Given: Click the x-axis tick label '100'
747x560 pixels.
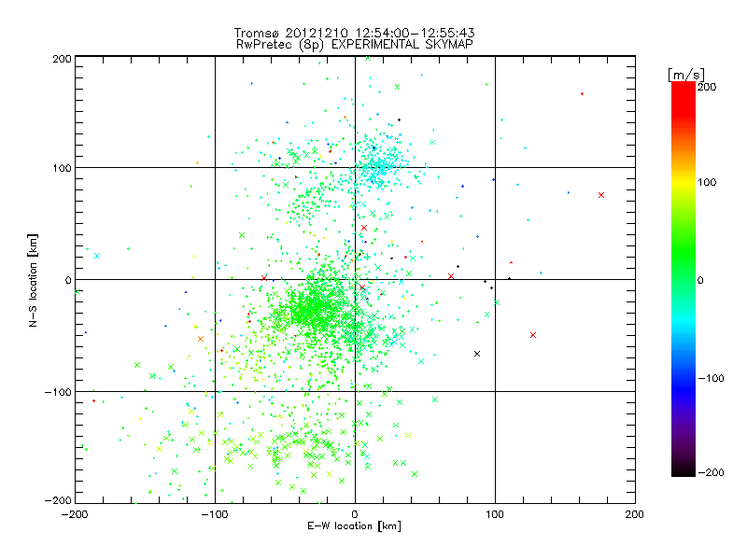Looking at the screenshot, I should click(x=495, y=514).
